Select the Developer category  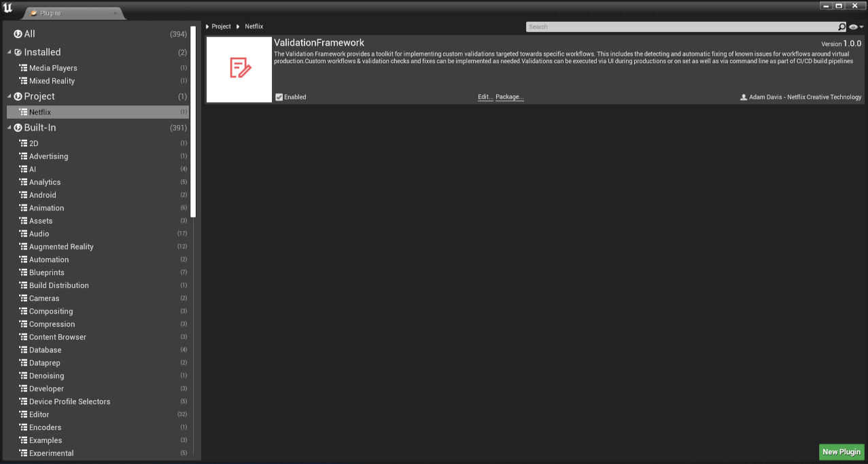coord(97,389)
